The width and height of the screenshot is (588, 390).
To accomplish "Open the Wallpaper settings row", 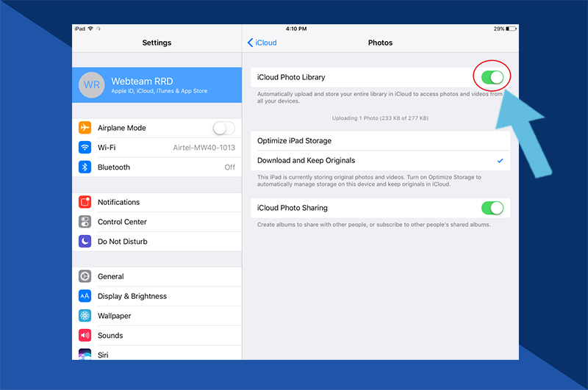I will coord(157,316).
